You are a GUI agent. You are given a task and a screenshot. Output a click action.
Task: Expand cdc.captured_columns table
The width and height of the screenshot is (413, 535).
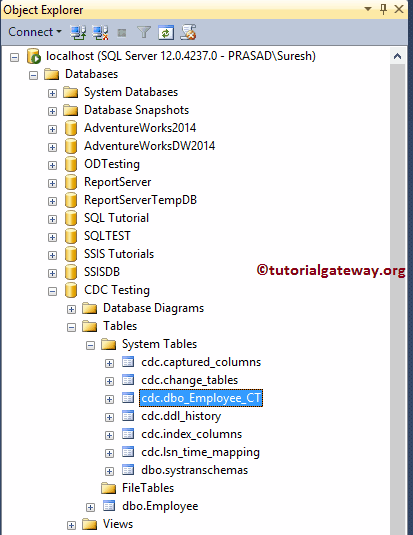109,363
